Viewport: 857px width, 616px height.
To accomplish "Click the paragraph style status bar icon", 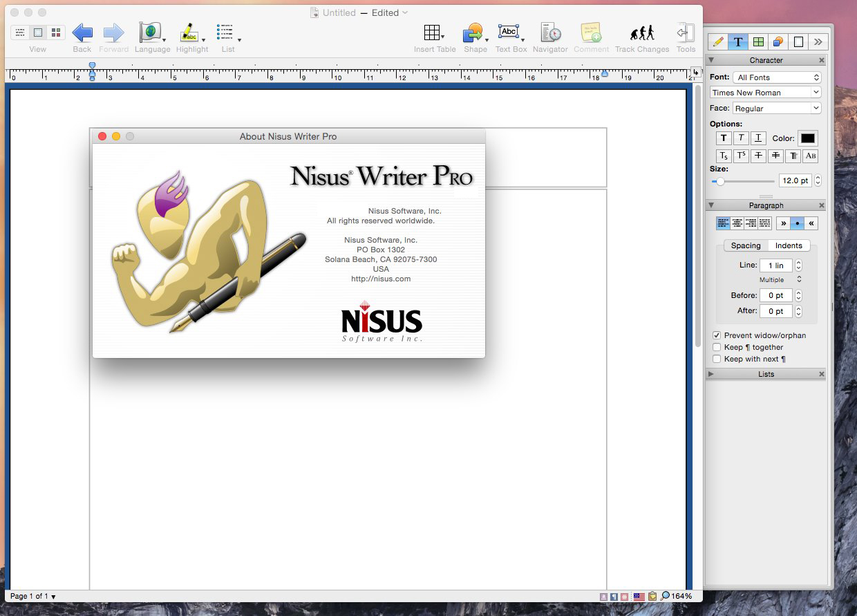I will tap(614, 596).
